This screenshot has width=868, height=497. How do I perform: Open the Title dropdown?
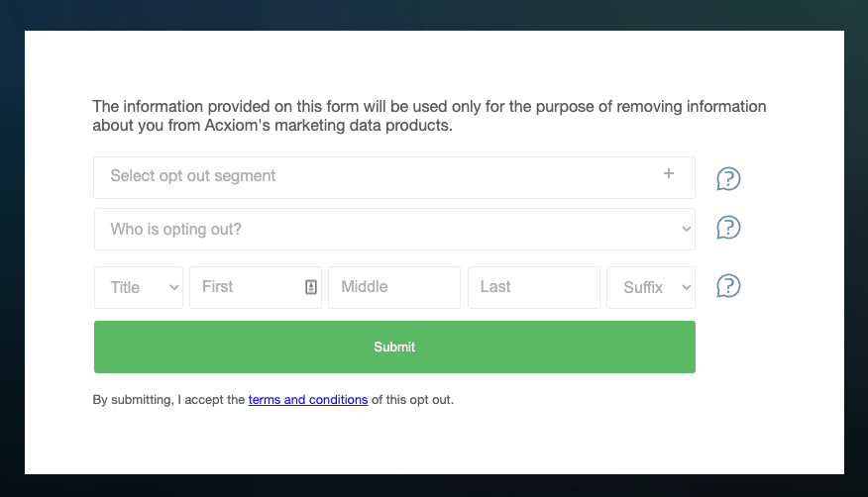click(139, 287)
